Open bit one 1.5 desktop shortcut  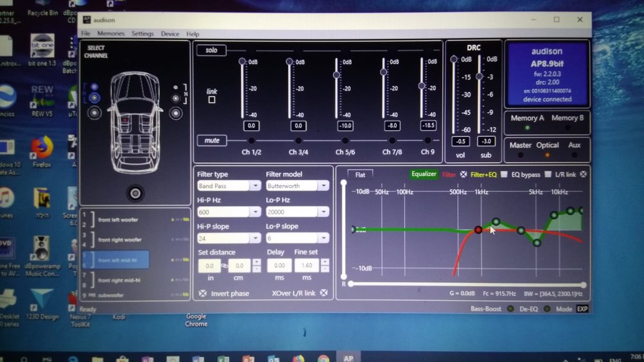(x=42, y=50)
